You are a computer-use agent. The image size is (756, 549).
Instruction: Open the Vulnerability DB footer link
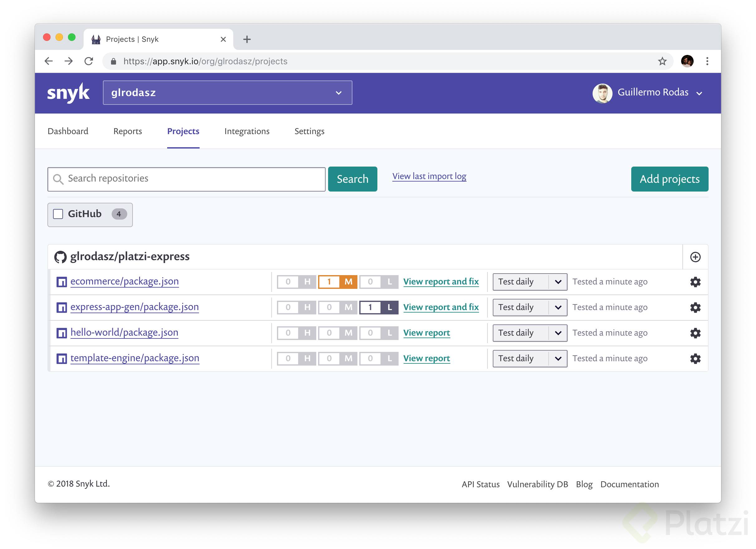pos(537,484)
